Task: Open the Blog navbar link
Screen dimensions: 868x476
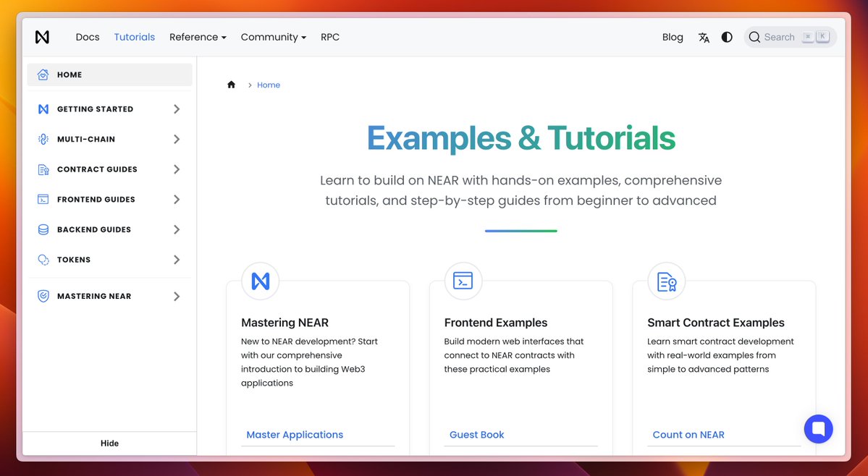Action: (673, 37)
